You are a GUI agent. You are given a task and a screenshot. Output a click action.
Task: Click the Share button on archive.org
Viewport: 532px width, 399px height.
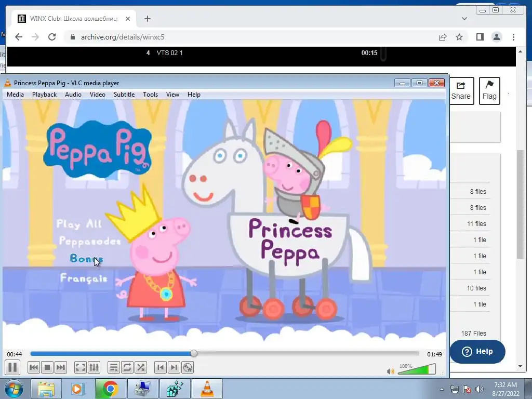[x=461, y=91]
